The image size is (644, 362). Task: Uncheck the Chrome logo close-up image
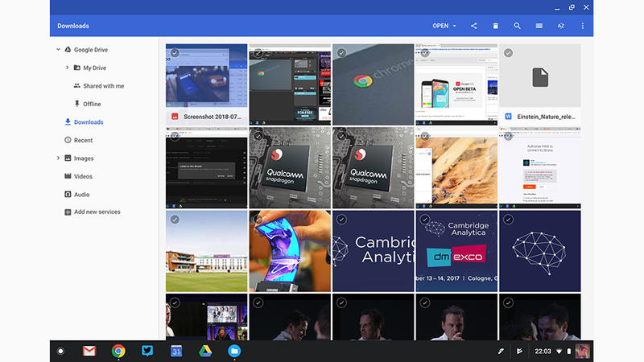(341, 53)
